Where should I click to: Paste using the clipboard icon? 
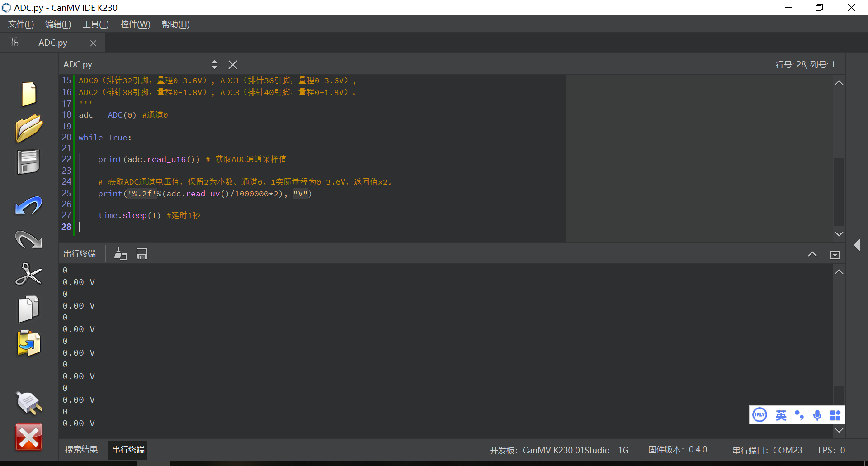click(x=29, y=343)
